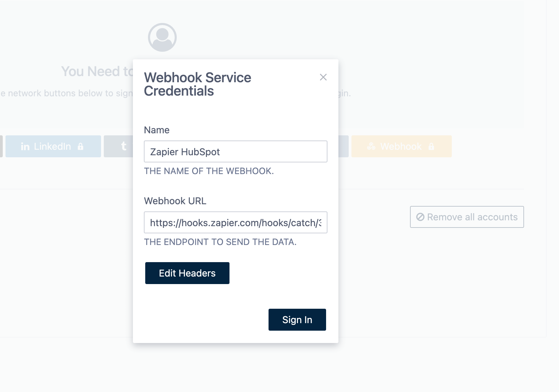Viewport: 559px width, 392px height.
Task: Click the user avatar placeholder icon
Action: click(x=162, y=37)
